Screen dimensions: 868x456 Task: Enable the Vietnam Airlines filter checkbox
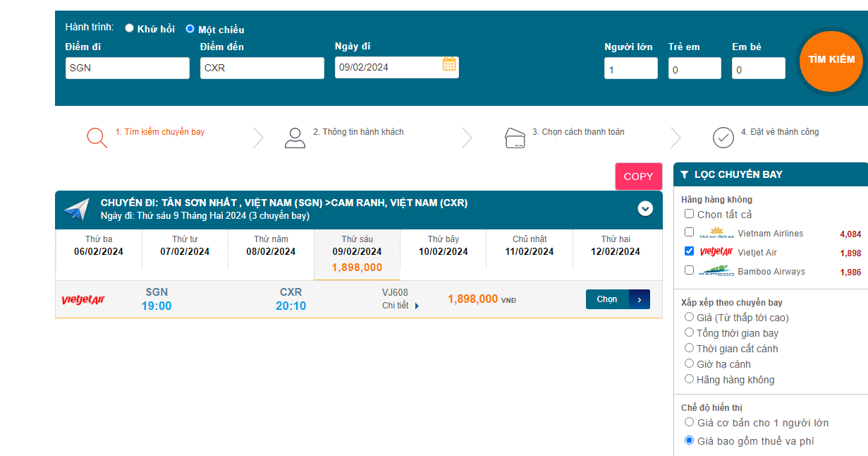point(689,232)
